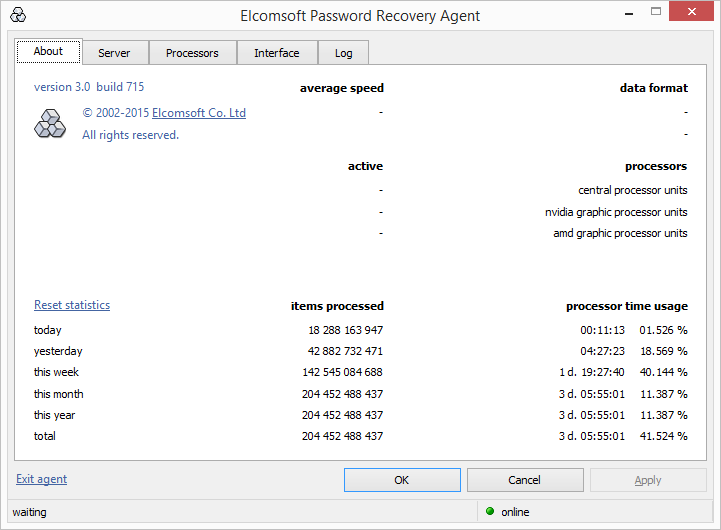Viewport: 721px width, 530px height.
Task: Click the total items processed value
Action: pos(342,436)
